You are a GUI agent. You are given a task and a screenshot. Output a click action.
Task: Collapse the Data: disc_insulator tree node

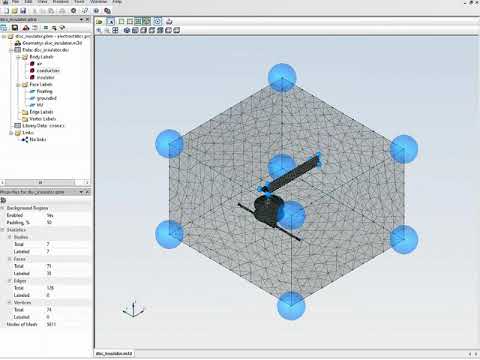[x=11, y=50]
